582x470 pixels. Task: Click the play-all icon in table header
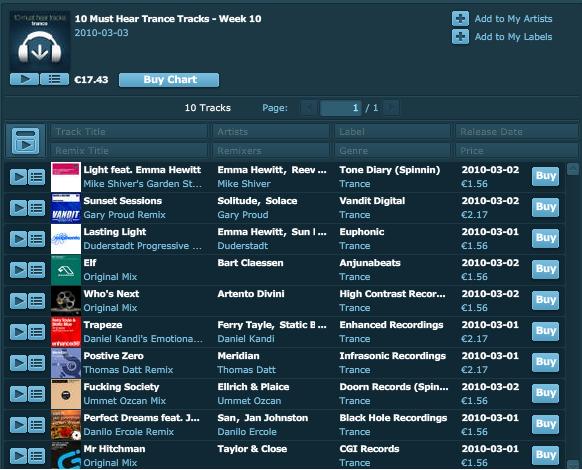click(25, 141)
